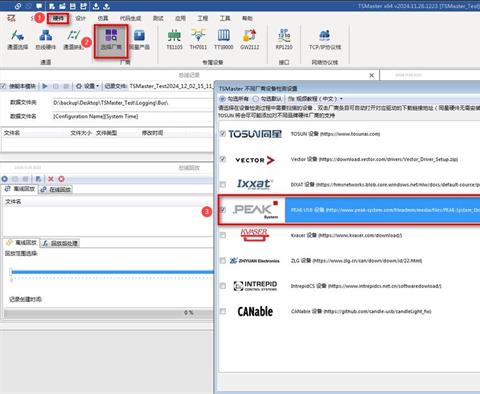Click the TOSUN 同星 vendor logo
Image resolution: width=480 pixels, height=394 pixels.
[x=255, y=134]
